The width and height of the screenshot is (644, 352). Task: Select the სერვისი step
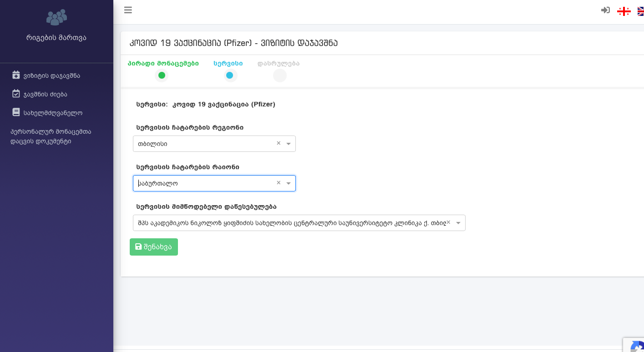[230, 75]
